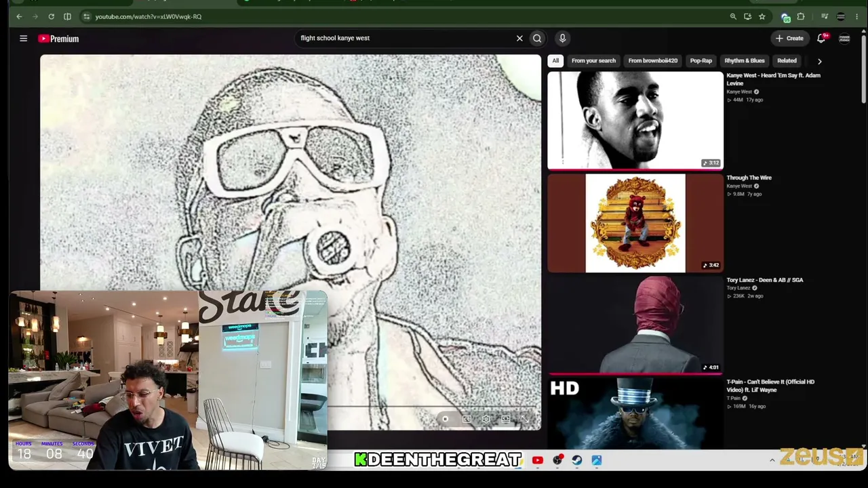
Task: Seek on the video progress bar
Action: (x=431, y=408)
